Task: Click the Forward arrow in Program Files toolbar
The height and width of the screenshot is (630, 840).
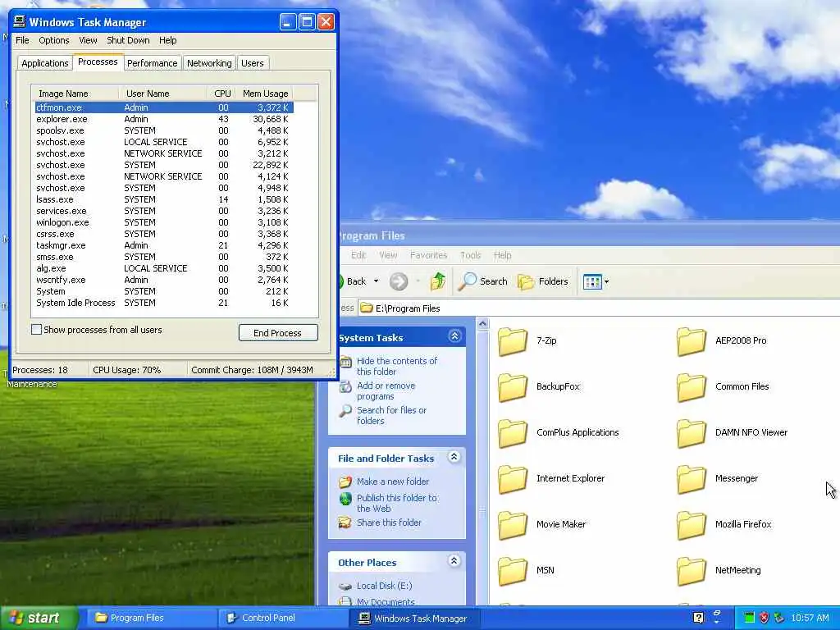Action: 399,281
